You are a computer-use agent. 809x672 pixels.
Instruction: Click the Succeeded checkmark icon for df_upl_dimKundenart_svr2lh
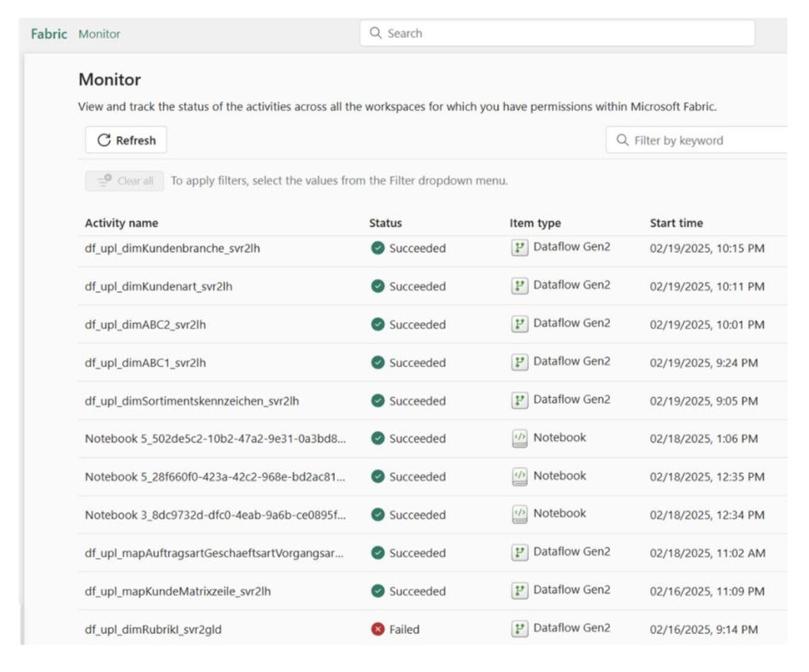click(x=378, y=287)
